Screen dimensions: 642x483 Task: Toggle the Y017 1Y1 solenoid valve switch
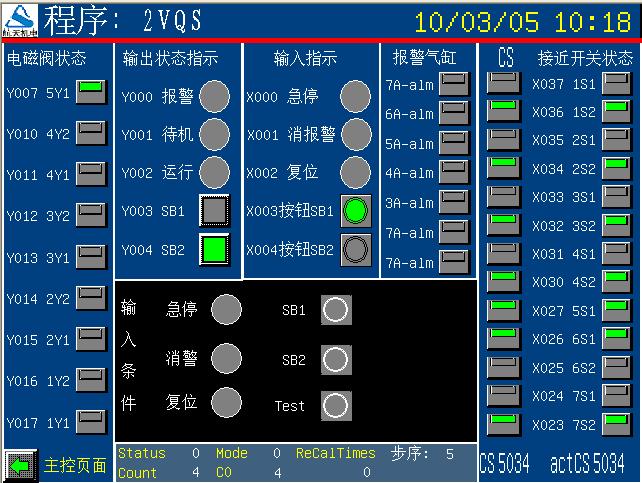coord(91,422)
